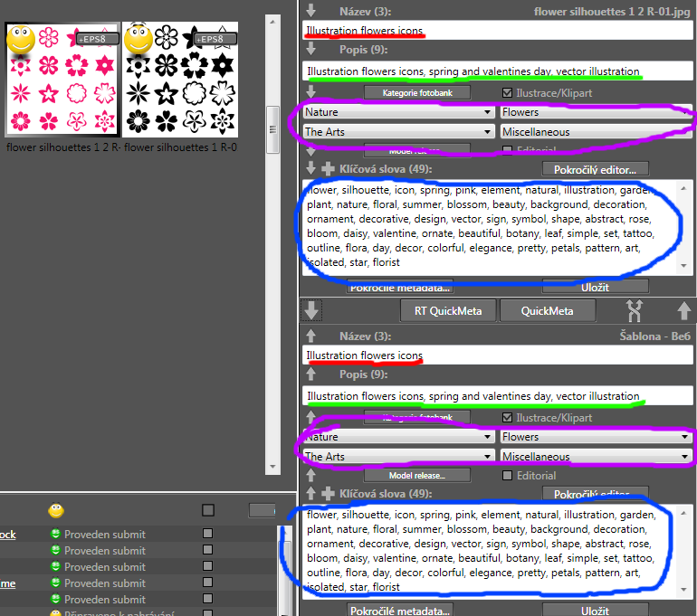The height and width of the screenshot is (616, 697).
Task: Click Uložit in the Šablona panel
Action: pos(596,611)
